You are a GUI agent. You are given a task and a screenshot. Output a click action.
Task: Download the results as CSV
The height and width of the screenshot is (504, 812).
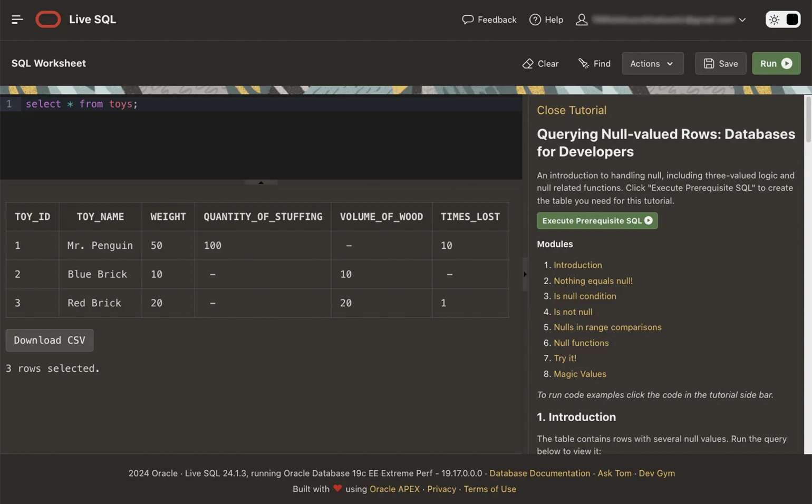pos(50,340)
